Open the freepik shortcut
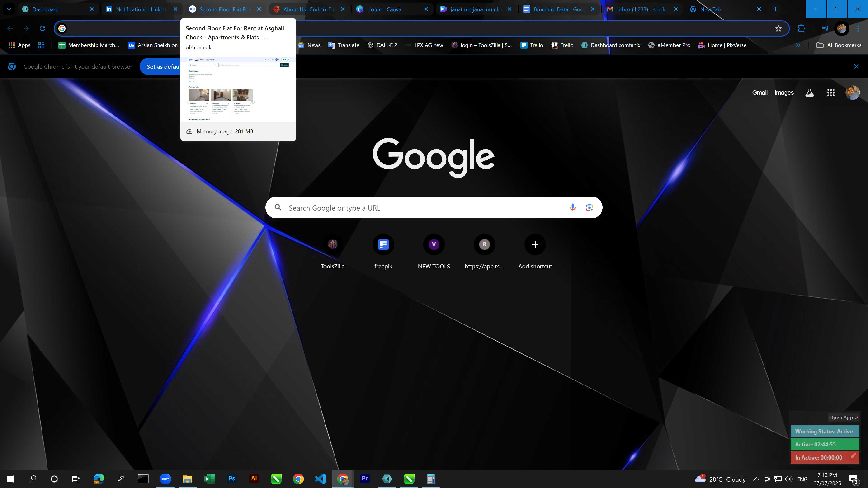 [383, 252]
